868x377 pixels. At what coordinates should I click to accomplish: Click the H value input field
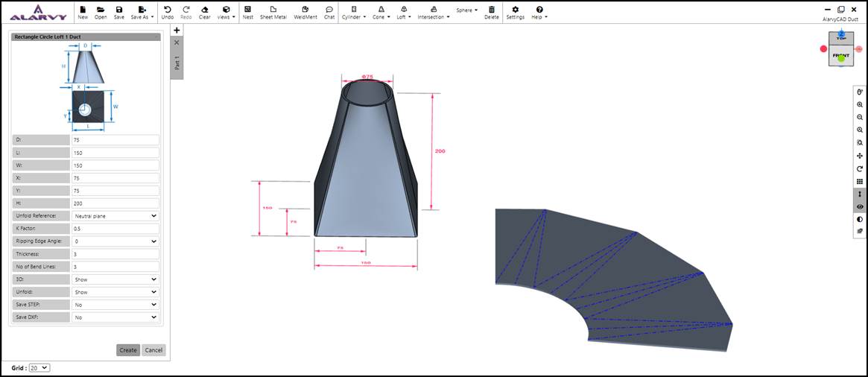tap(115, 203)
